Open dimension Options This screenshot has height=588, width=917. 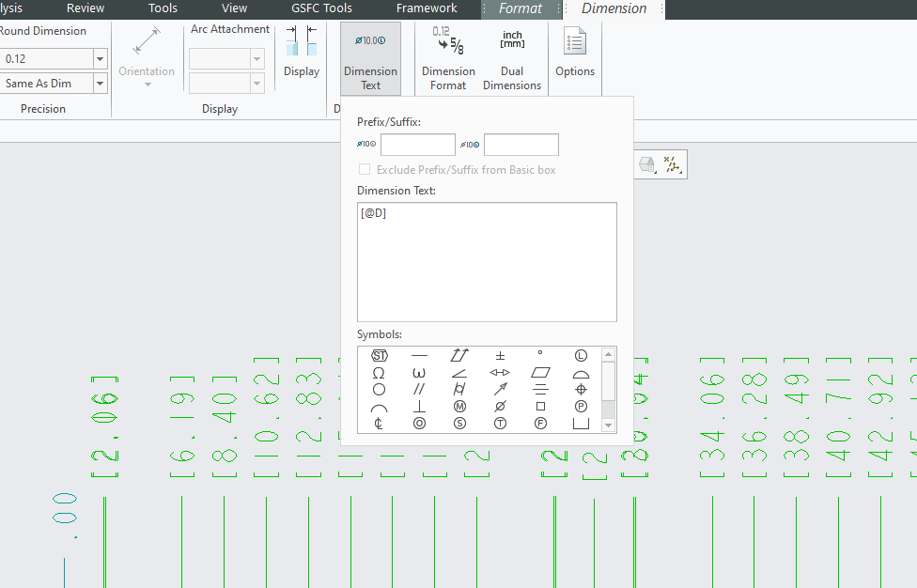point(574,42)
